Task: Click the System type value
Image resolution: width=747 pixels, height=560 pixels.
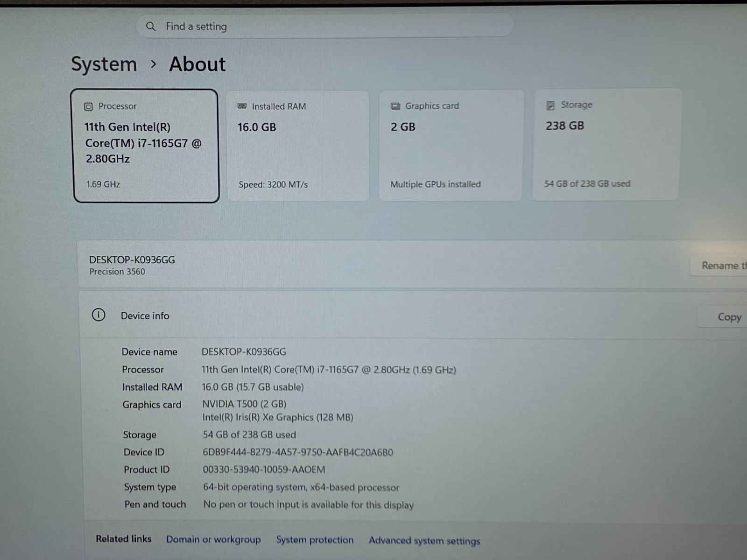Action: (x=301, y=487)
